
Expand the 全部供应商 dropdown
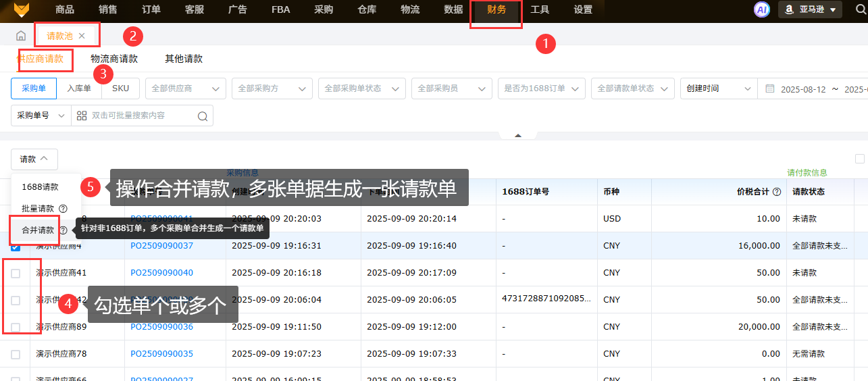point(185,88)
